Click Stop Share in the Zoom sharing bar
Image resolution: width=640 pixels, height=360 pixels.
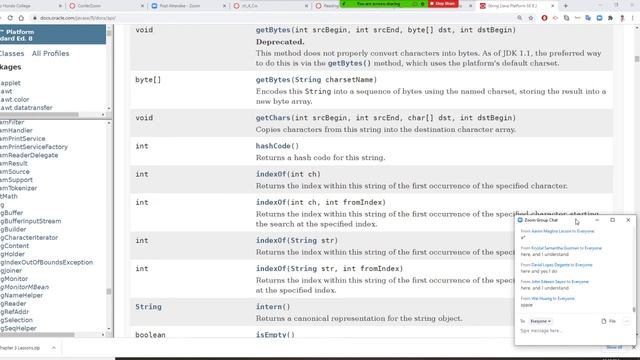click(443, 4)
